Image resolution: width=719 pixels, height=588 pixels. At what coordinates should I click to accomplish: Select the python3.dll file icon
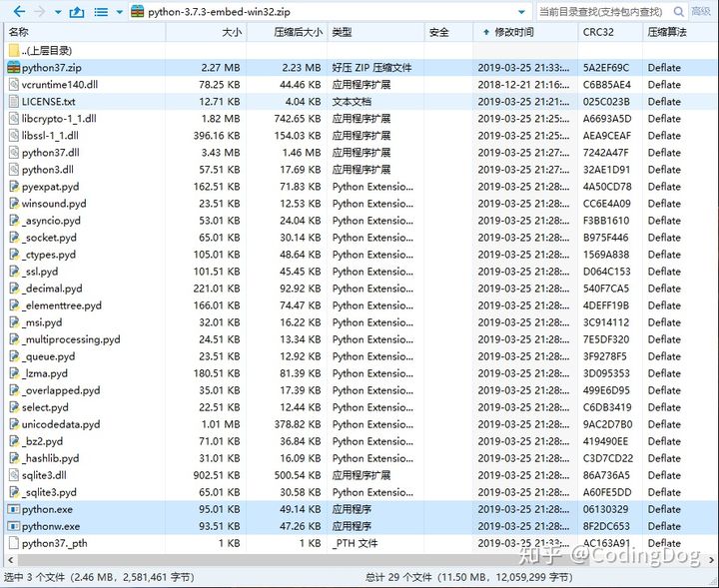pos(14,169)
